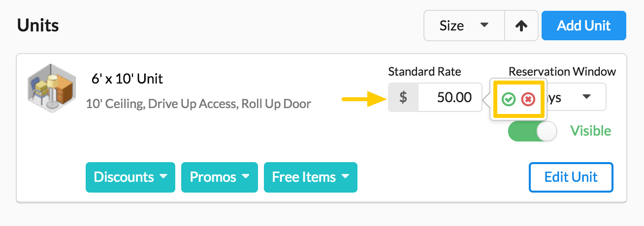Click the up arrow sort direction button
This screenshot has width=644, height=226.
click(521, 26)
